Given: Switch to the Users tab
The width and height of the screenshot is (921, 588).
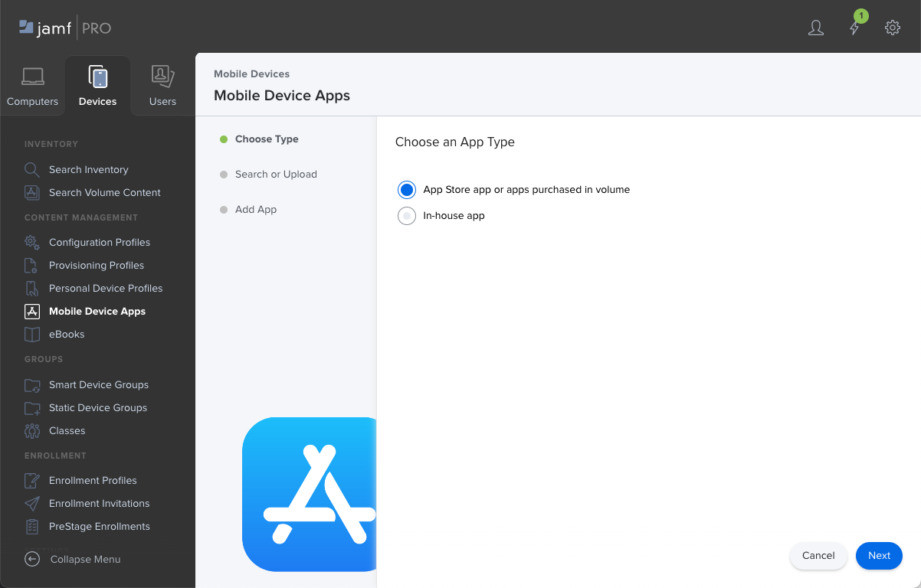Looking at the screenshot, I should pyautogui.click(x=162, y=87).
